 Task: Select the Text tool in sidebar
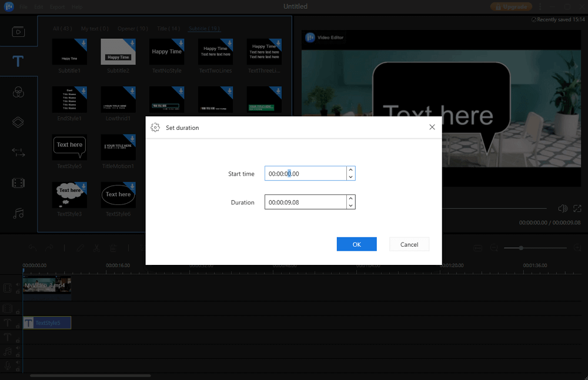point(18,62)
